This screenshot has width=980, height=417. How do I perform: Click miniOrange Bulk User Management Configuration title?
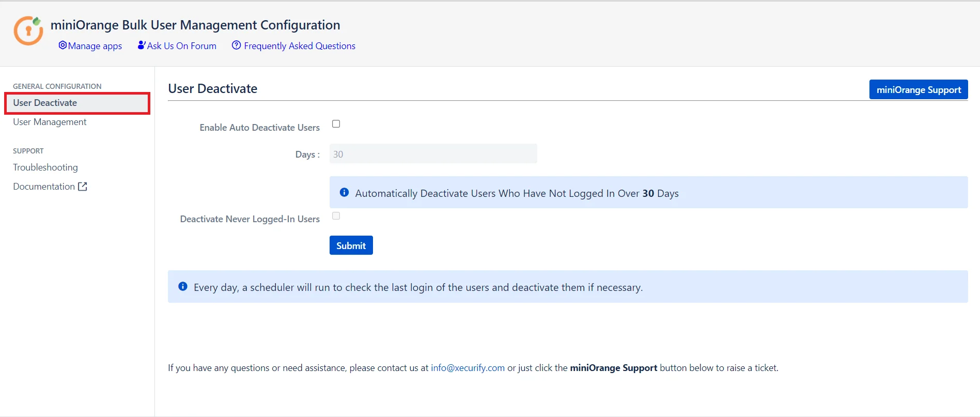(195, 25)
